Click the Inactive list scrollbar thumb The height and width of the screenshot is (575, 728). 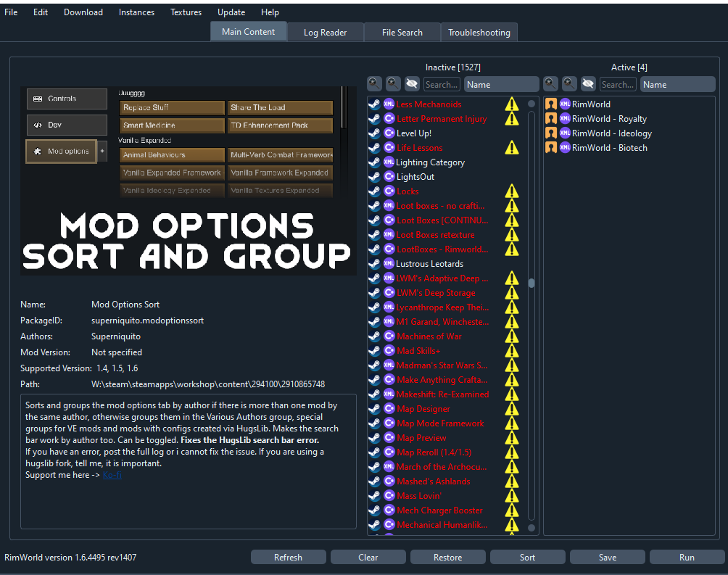pyautogui.click(x=531, y=283)
